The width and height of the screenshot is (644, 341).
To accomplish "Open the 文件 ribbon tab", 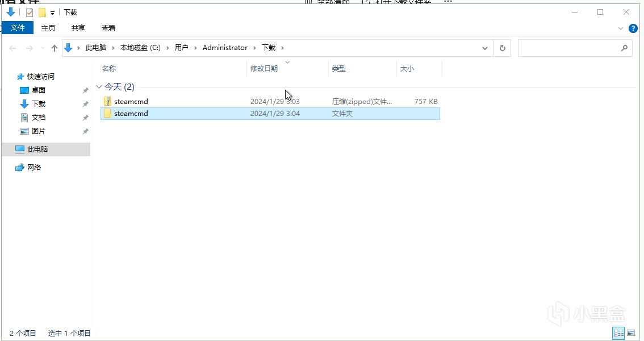I will 18,27.
